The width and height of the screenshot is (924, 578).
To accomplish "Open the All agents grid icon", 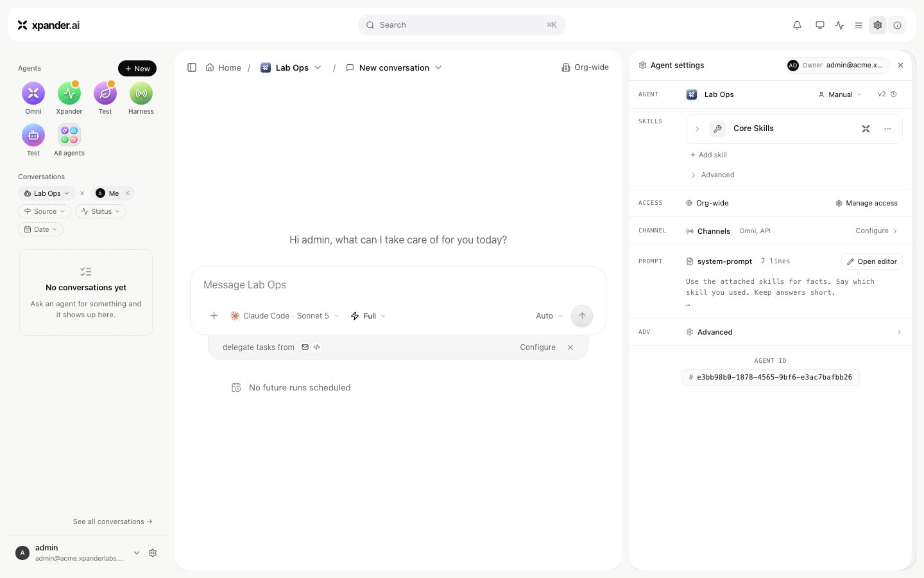I will pyautogui.click(x=69, y=136).
